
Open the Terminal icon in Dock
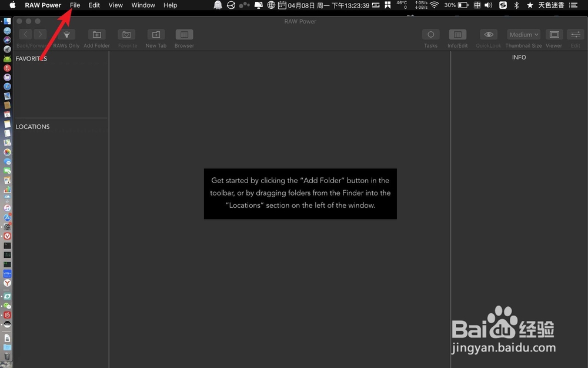point(7,245)
